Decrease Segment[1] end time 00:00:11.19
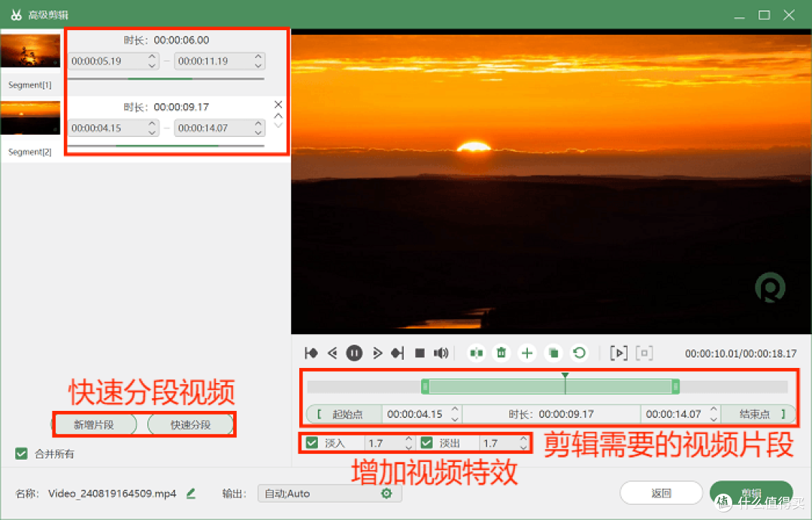Viewport: 812px width, 520px height. tap(258, 65)
